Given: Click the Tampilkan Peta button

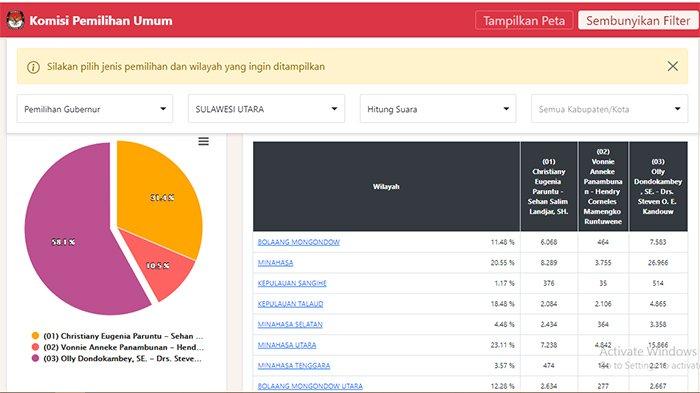Looking at the screenshot, I should click(524, 21).
